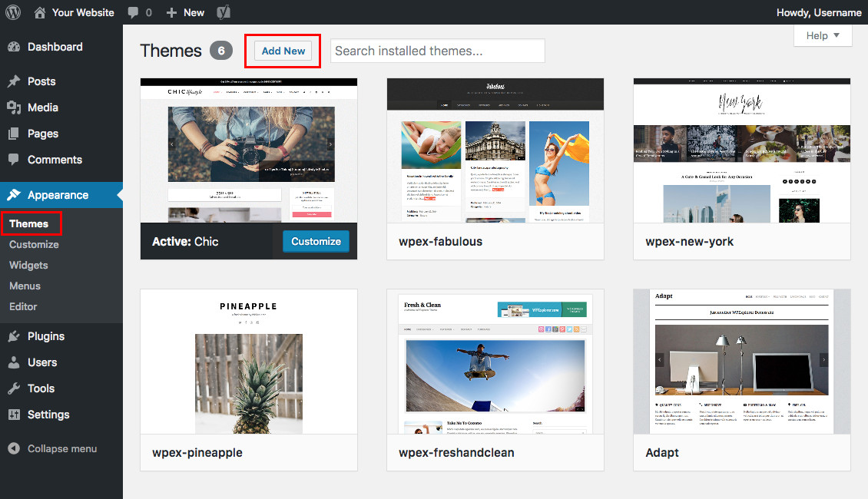868x499 pixels.
Task: Click the Media icon in sidebar
Action: 14,107
